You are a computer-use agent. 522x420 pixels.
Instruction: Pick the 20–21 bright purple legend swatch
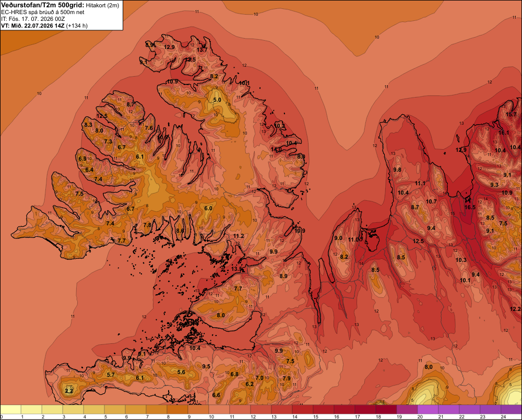coord(428,410)
